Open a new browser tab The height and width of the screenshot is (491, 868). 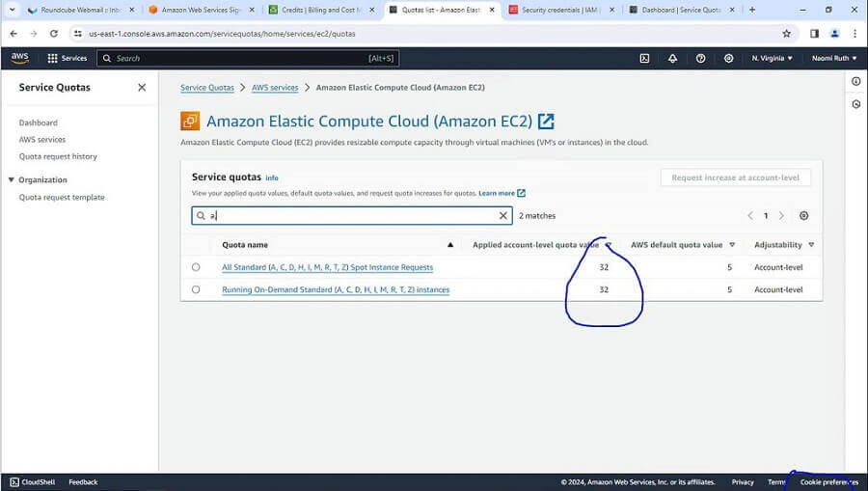pos(751,10)
